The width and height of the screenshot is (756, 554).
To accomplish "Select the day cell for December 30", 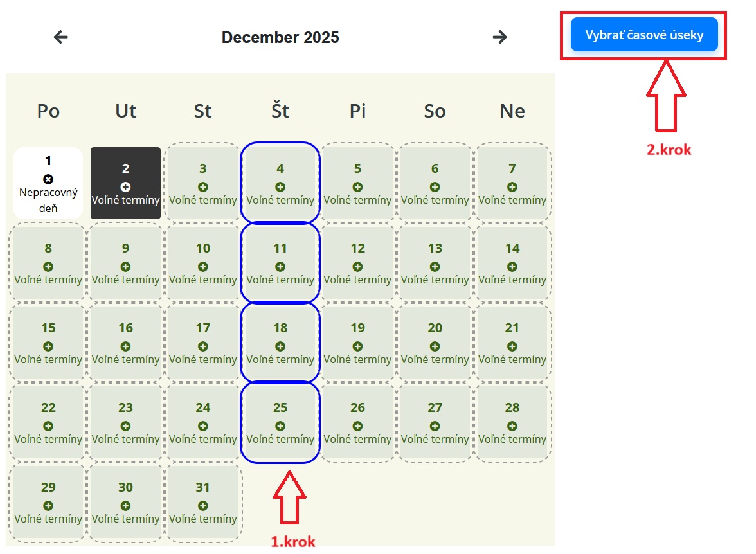I will 126,501.
